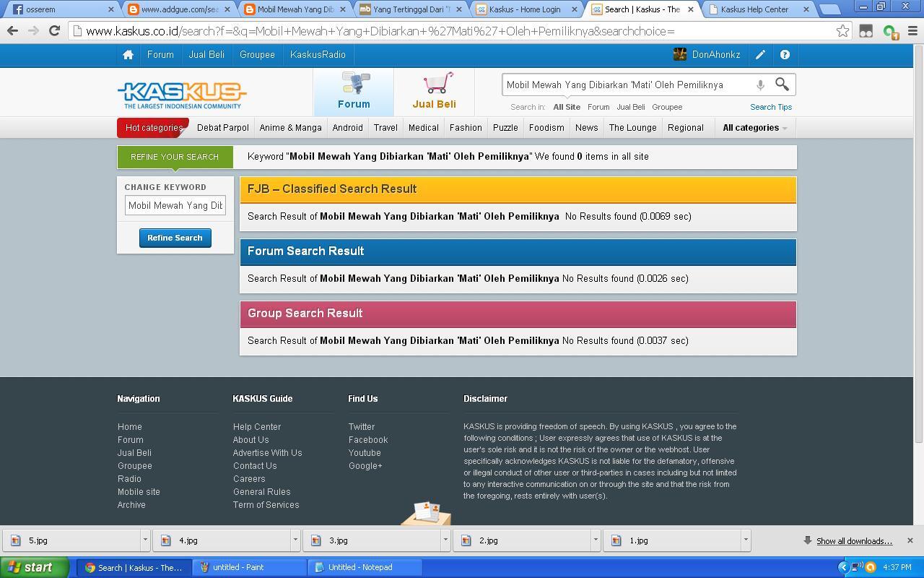
Task: Reload the page
Action: pos(54,31)
